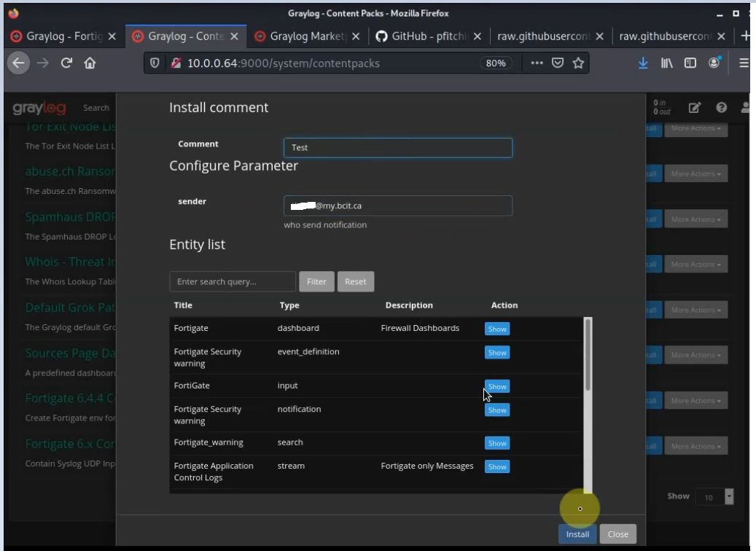Open More Actions for Tor Exit Node
Image resolution: width=756 pixels, height=551 pixels.
[x=695, y=128]
